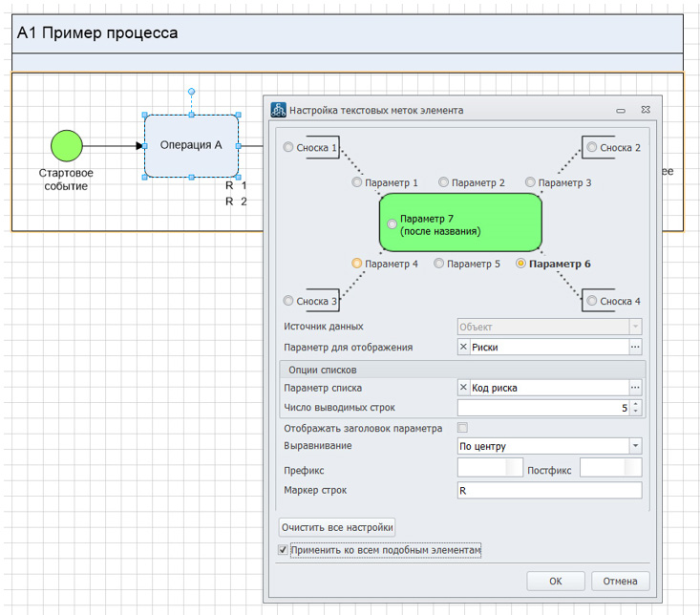Expand the Выравнивание dropdown
The height and width of the screenshot is (615, 700).
(x=635, y=446)
